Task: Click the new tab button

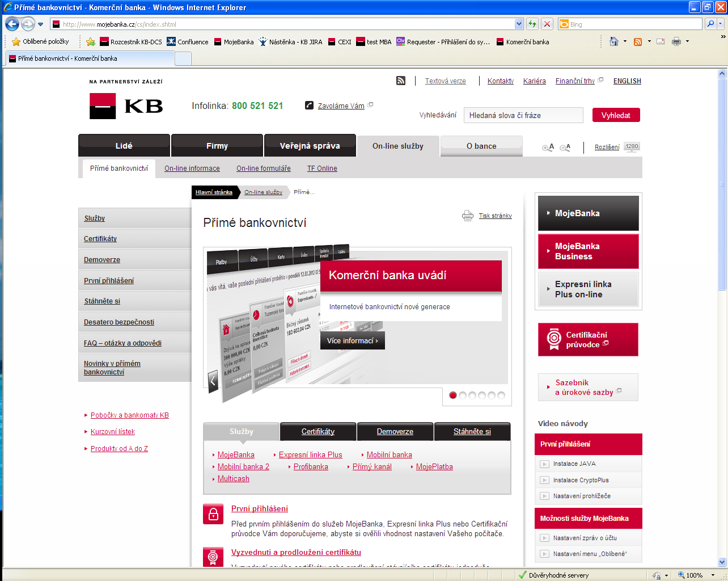Action: click(x=183, y=58)
